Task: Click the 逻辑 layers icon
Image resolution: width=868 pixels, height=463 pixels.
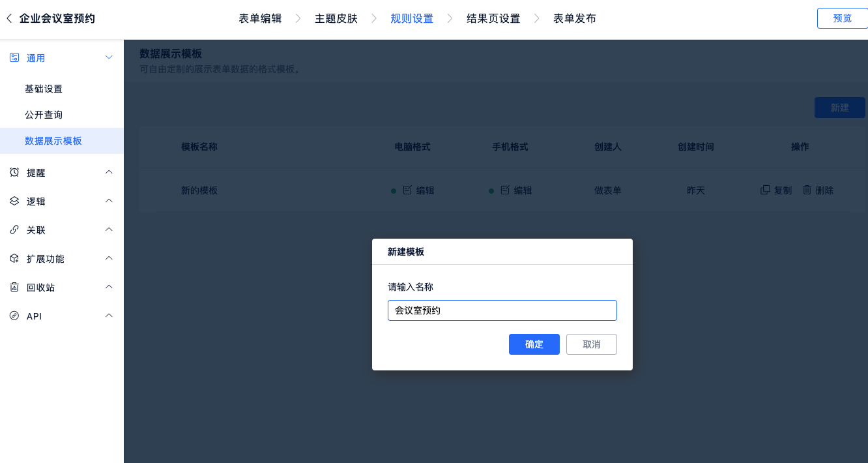Action: pyautogui.click(x=14, y=202)
